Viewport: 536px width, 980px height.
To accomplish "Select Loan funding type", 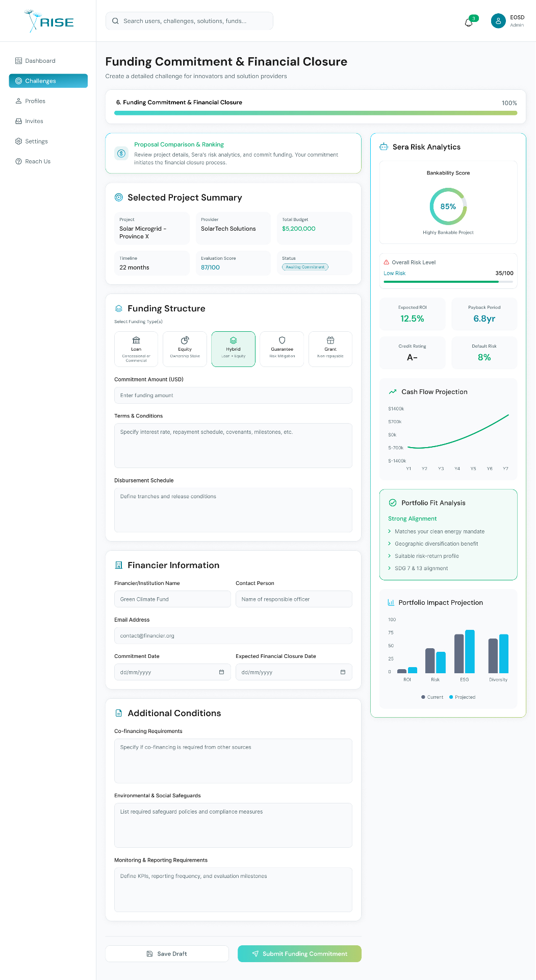I will 136,349.
